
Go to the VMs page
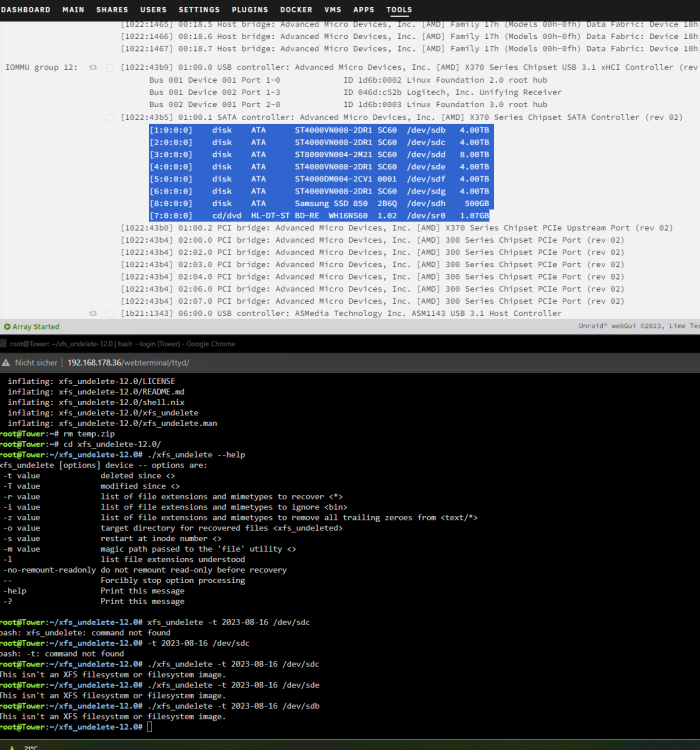pos(333,10)
